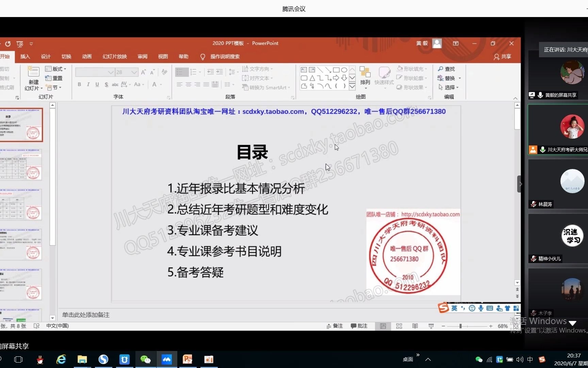The image size is (588, 368).
Task: Toggle text shadow (S) formatting
Action: pyautogui.click(x=106, y=85)
